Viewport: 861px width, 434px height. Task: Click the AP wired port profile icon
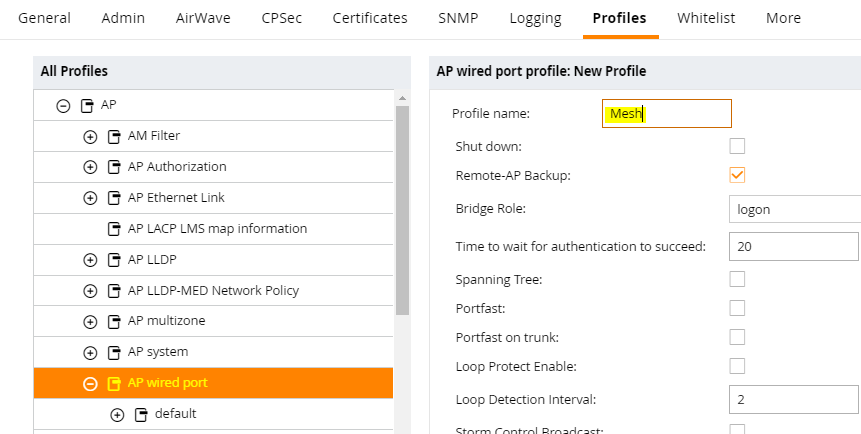(x=114, y=383)
